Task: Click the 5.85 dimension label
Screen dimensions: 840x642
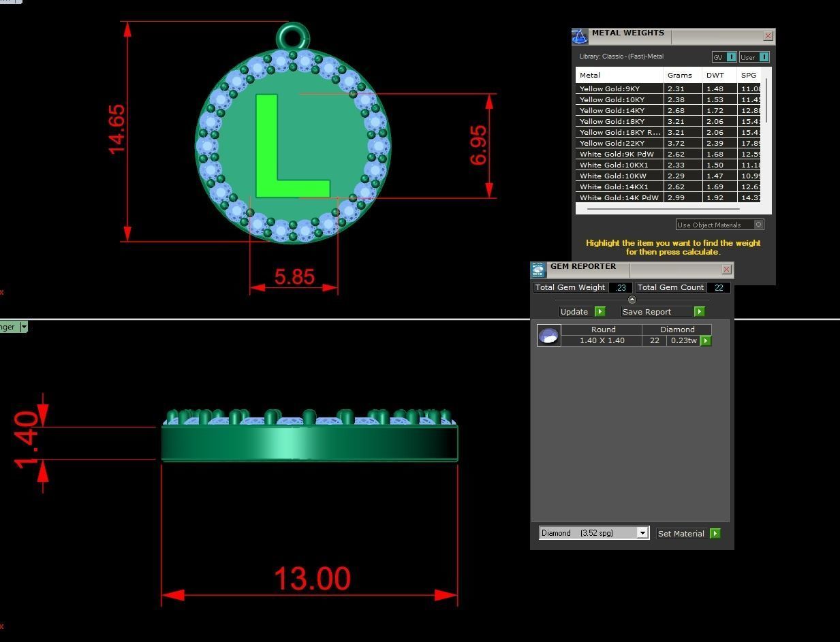Action: (x=294, y=276)
